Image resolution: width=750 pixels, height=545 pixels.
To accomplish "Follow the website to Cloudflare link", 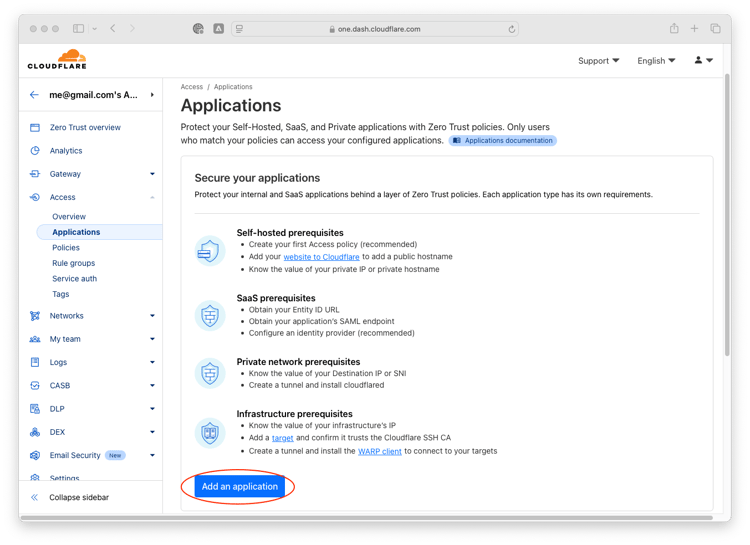I will (x=321, y=257).
